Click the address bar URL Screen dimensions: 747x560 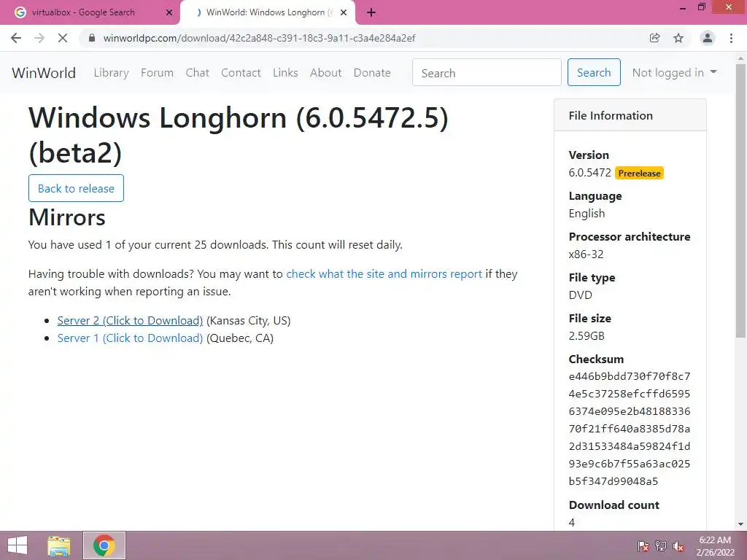[259, 38]
